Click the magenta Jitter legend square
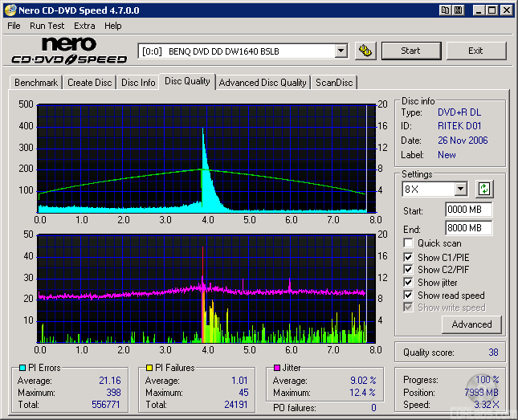The width and height of the screenshot is (518, 420). pos(276,368)
